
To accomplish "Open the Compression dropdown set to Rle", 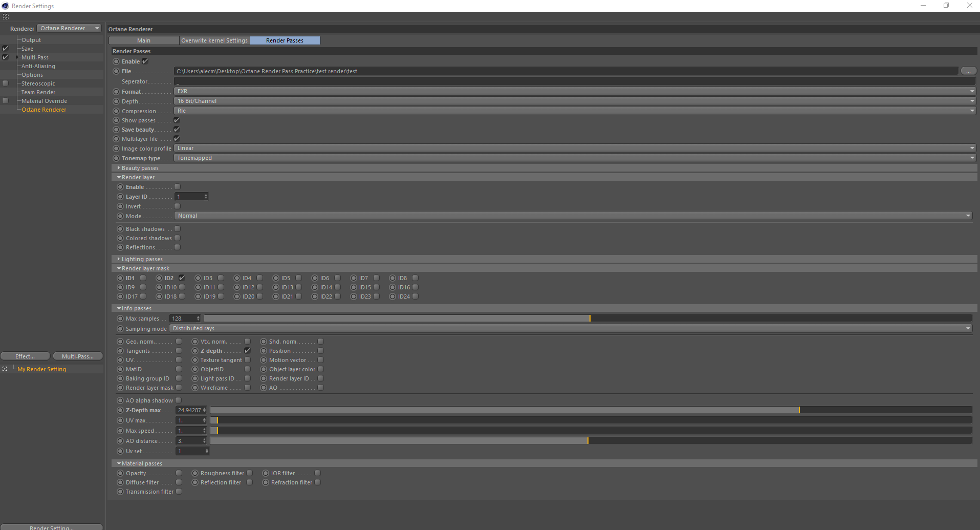I will point(575,111).
